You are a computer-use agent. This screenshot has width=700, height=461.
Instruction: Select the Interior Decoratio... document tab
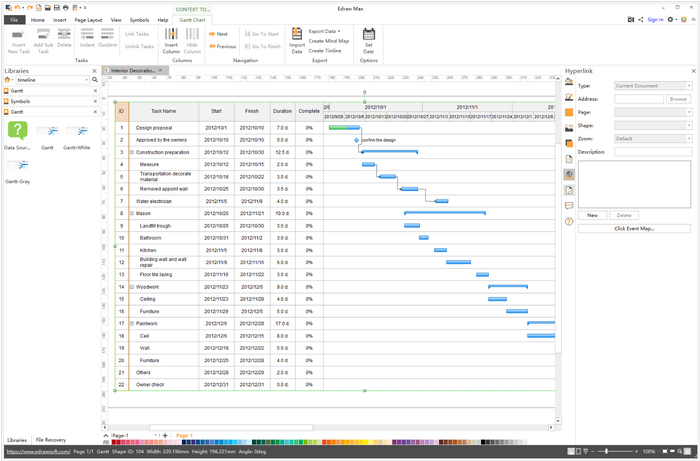coord(133,71)
